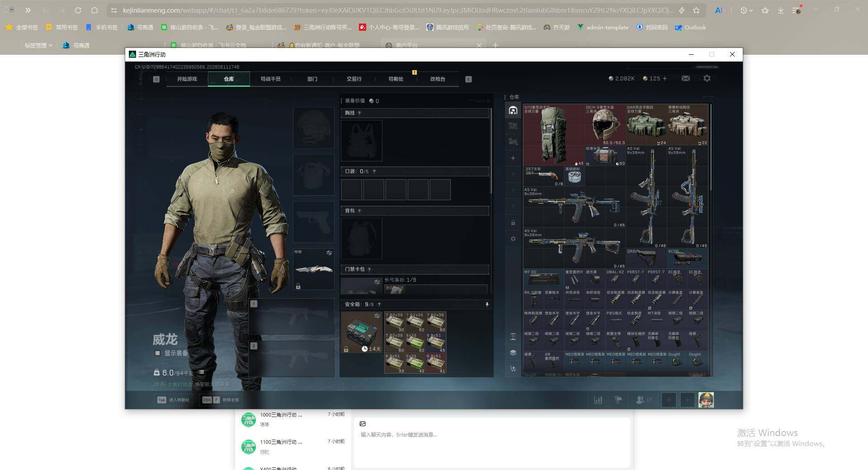The width and height of the screenshot is (868, 470).
Task: Select the M7 30 magazine item
Action: 544,279
